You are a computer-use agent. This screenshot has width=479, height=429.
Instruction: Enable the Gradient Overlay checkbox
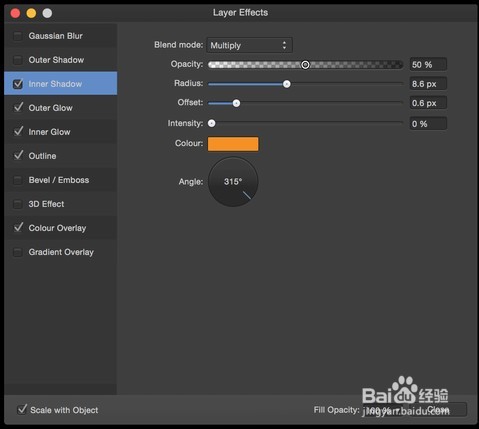point(18,252)
